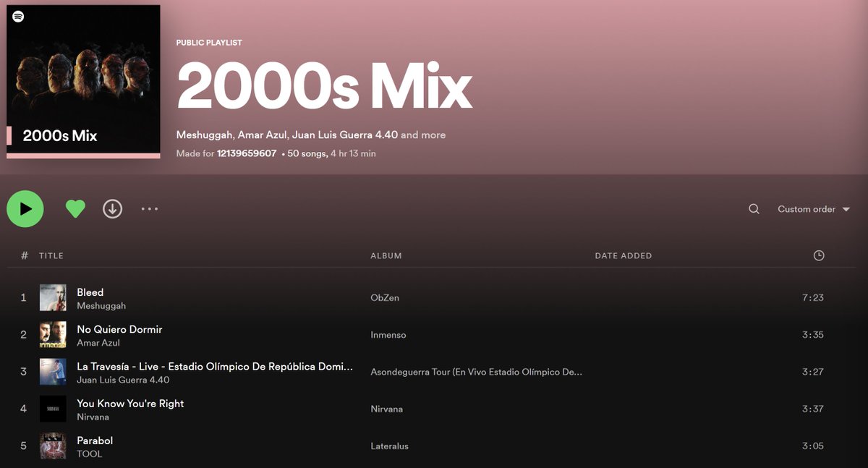Click the Spotify logo on the cover
The image size is (868, 468).
pos(18,17)
